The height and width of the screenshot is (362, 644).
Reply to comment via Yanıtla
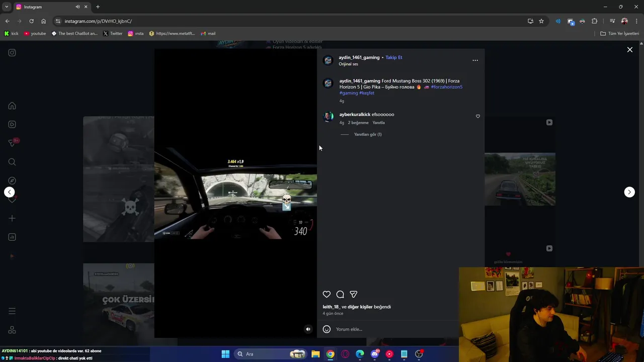(x=378, y=123)
